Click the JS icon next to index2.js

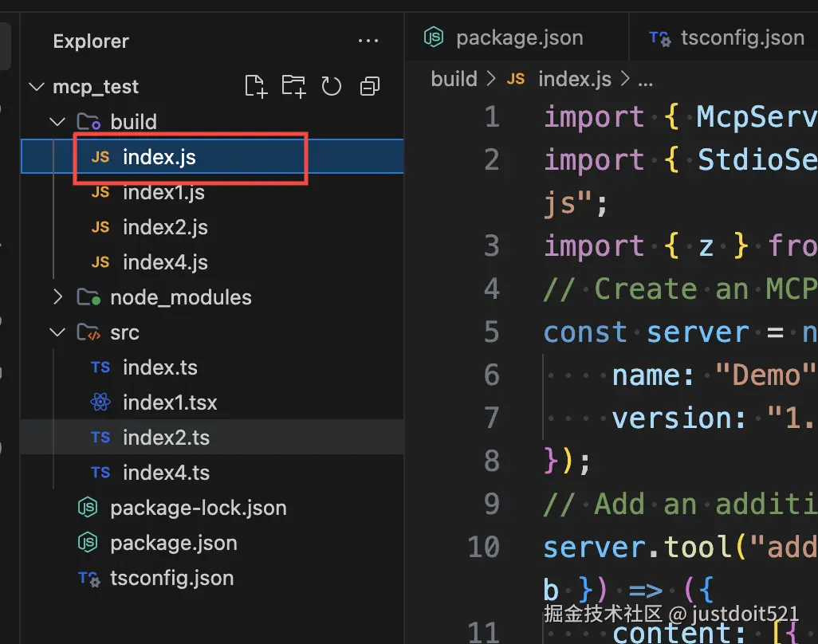tap(100, 227)
